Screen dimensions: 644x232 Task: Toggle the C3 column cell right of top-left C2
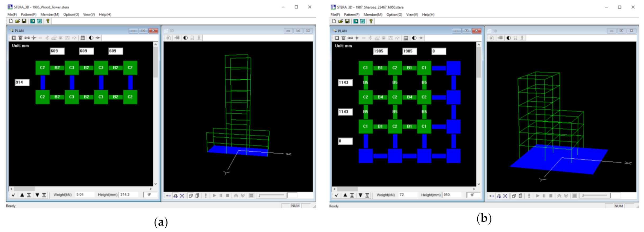click(72, 68)
